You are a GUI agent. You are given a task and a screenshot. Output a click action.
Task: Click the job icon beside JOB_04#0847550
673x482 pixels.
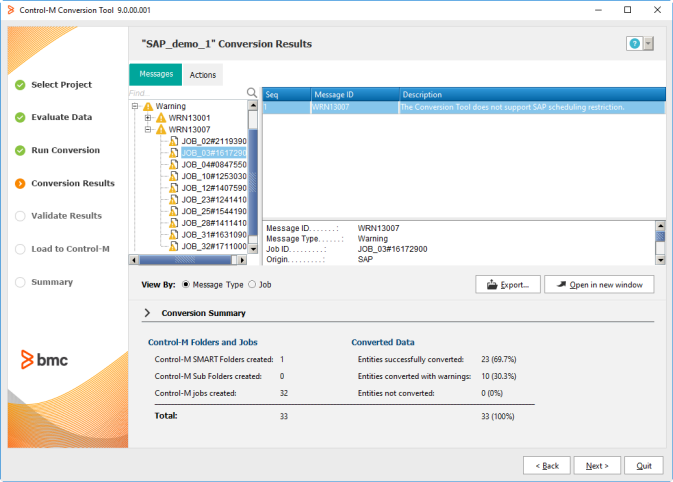coord(173,164)
